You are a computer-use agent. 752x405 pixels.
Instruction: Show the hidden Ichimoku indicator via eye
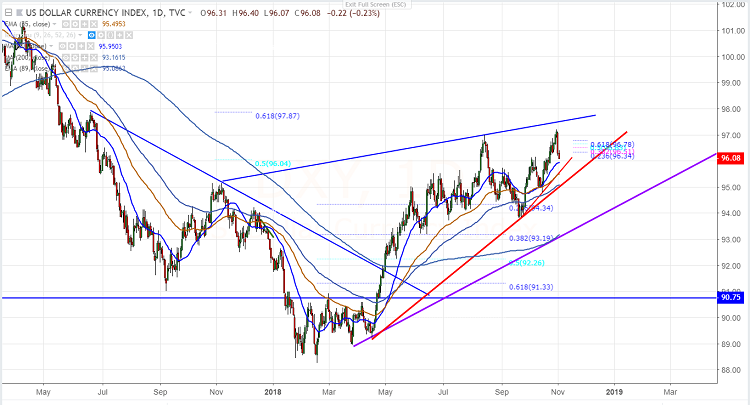click(92, 35)
